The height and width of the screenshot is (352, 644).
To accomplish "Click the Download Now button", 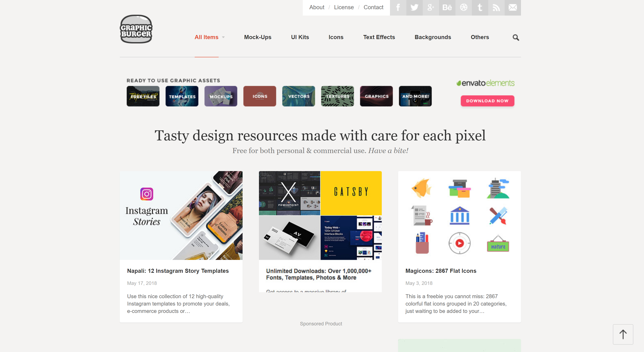I will coord(487,101).
